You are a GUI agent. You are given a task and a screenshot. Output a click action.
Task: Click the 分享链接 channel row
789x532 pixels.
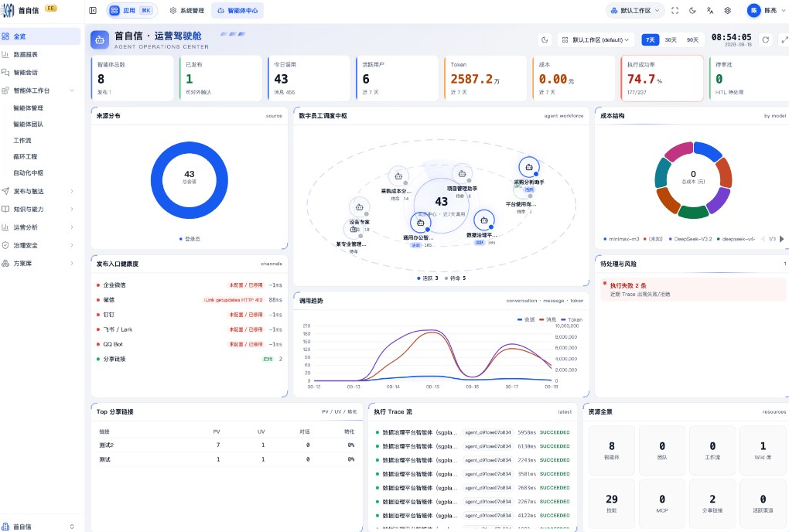[x=190, y=359]
